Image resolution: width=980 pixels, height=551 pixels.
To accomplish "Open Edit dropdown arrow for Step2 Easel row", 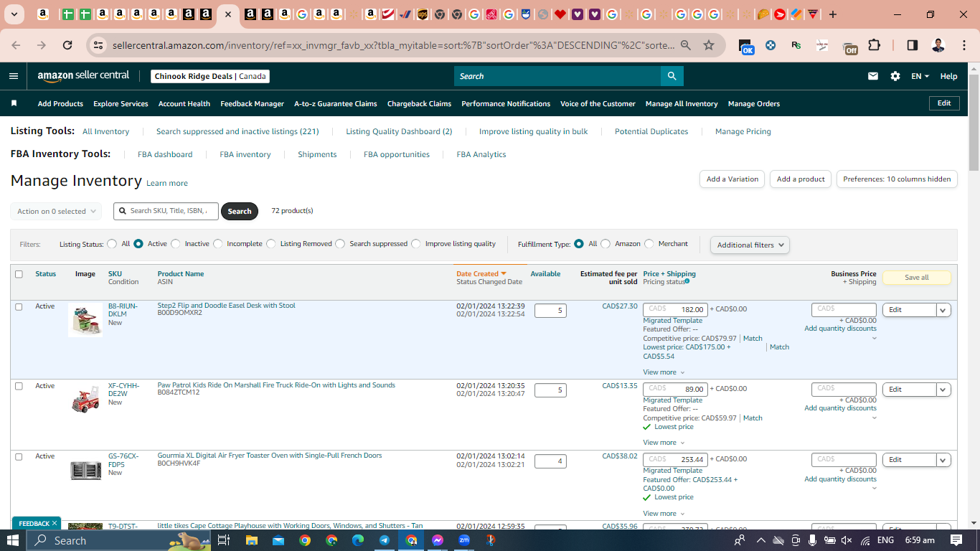I will tap(943, 310).
